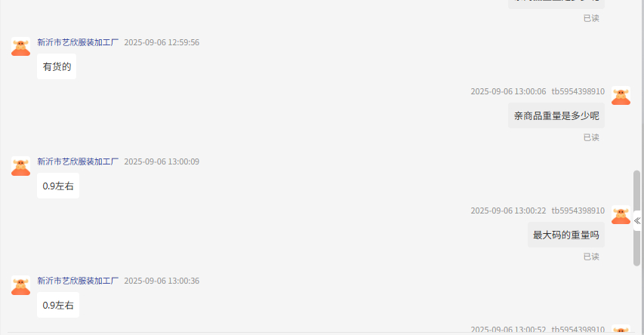Open 新沂市艺欣服装加工厂 name at 13:00:09
Screen dimensions: 644x335
(78, 161)
